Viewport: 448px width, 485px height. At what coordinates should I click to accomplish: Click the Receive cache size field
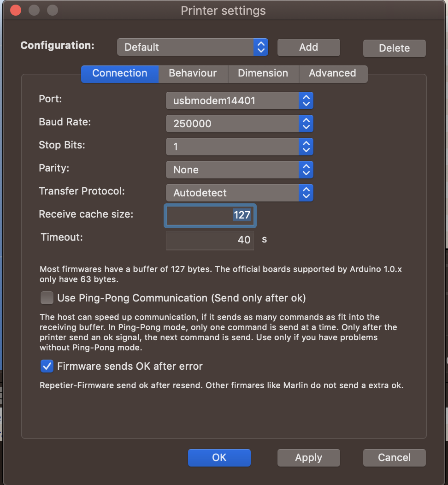210,215
